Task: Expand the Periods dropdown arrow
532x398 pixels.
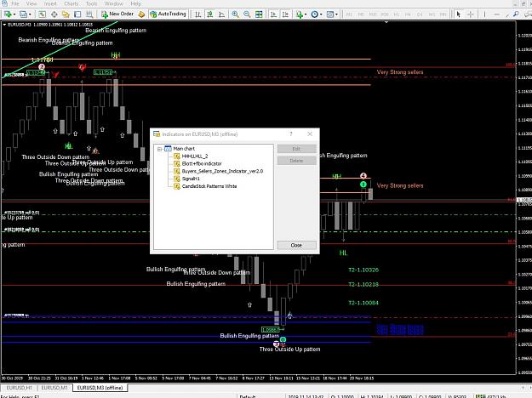Action: (321, 14)
